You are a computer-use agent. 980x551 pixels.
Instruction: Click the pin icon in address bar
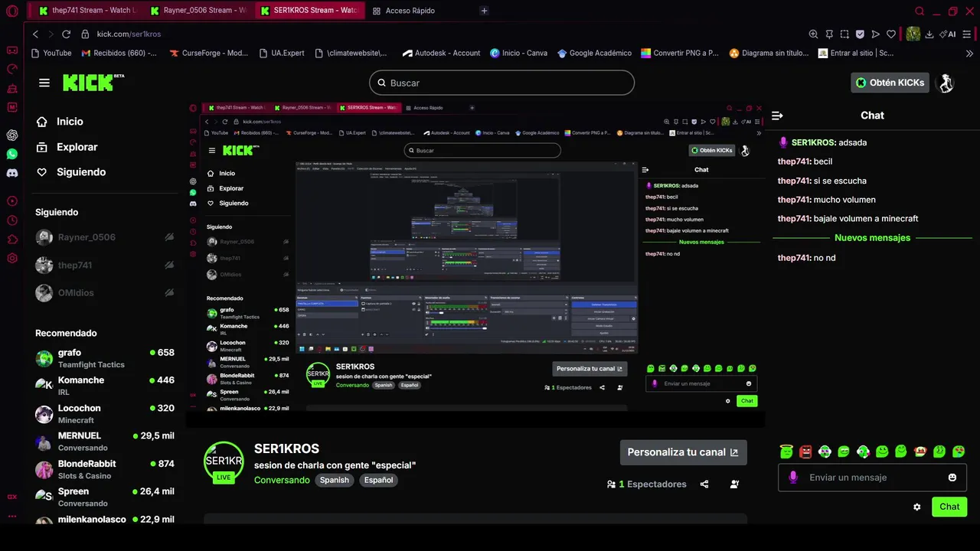pos(829,34)
